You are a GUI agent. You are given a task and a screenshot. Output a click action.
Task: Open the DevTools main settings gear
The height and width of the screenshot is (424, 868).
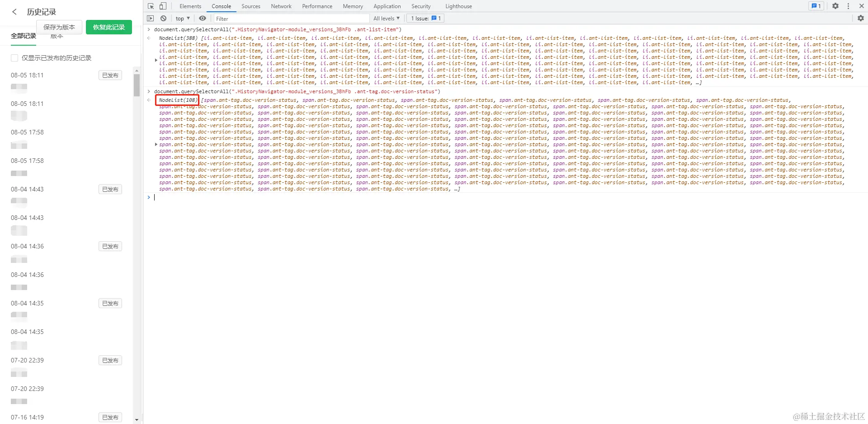[835, 6]
